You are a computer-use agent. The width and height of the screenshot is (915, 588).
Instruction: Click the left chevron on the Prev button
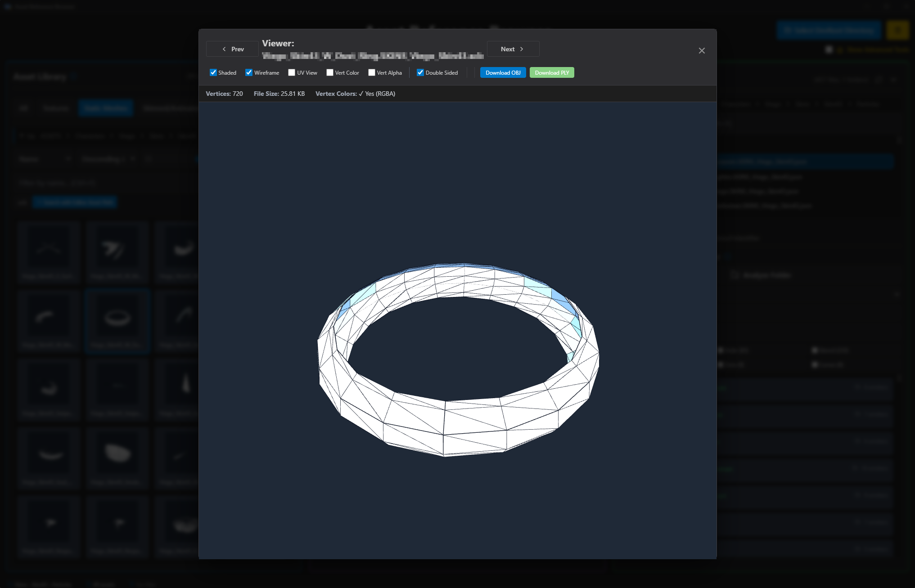(224, 49)
